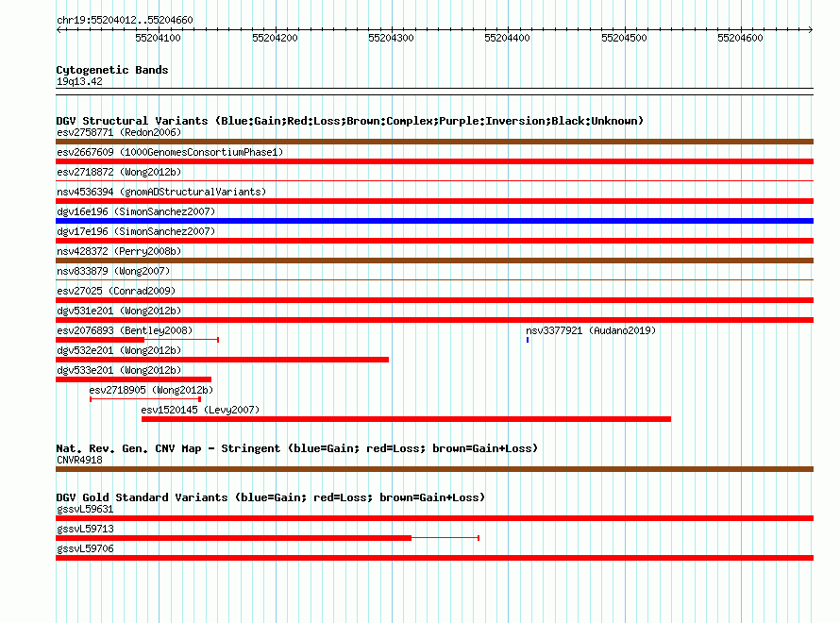Click the small blue nsv3377921 marker

[x=528, y=340]
